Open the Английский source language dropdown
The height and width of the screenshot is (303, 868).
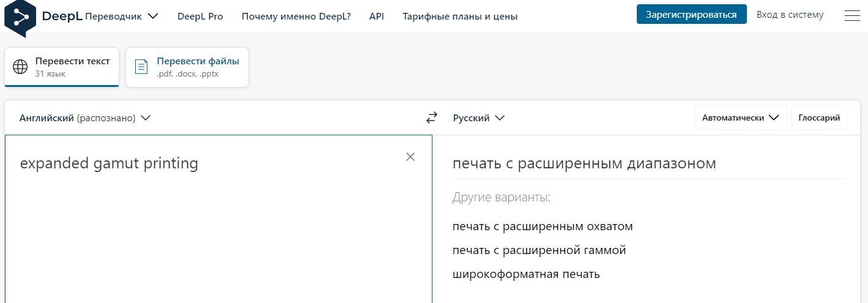85,118
